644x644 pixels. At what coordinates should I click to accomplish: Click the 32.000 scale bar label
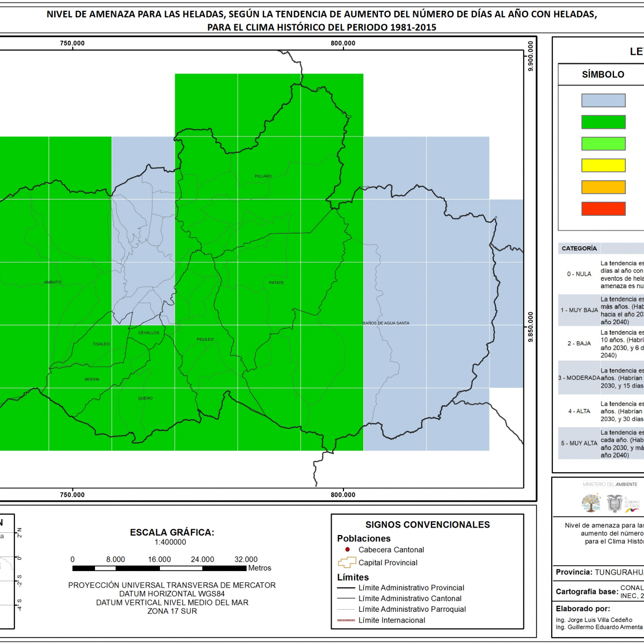point(246,559)
